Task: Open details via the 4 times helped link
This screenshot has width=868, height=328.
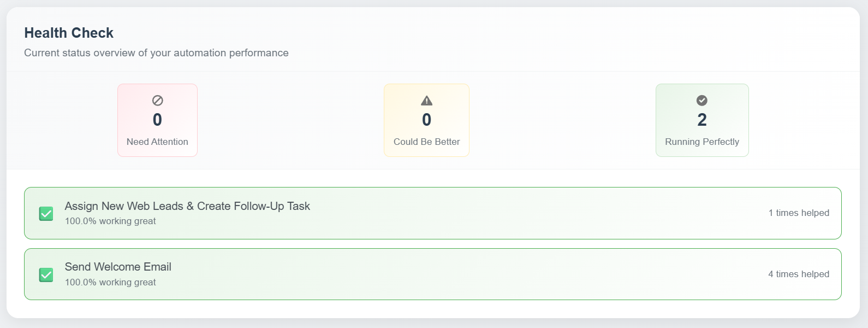Action: tap(799, 274)
